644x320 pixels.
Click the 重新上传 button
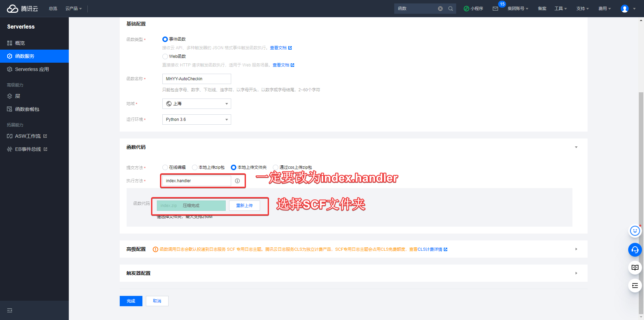pos(244,206)
